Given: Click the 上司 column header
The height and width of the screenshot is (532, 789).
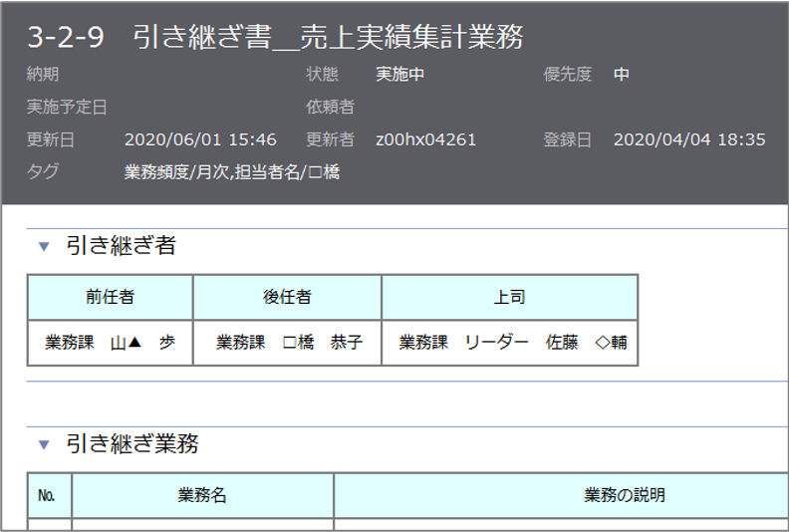Looking at the screenshot, I should click(x=509, y=297).
